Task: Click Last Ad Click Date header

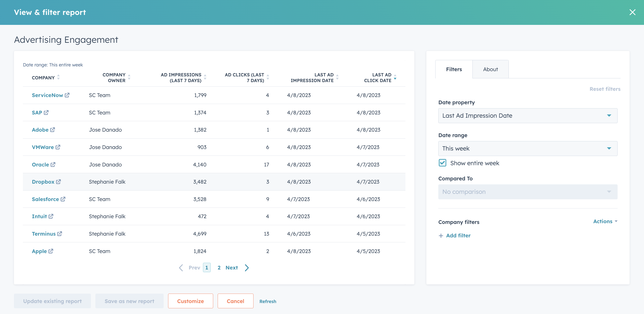Action: 378,77
